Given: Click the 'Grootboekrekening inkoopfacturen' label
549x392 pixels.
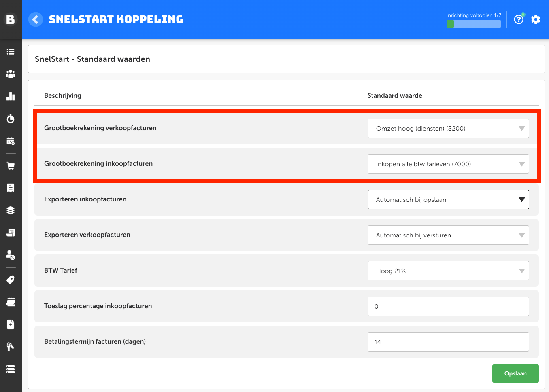Looking at the screenshot, I should [x=98, y=163].
